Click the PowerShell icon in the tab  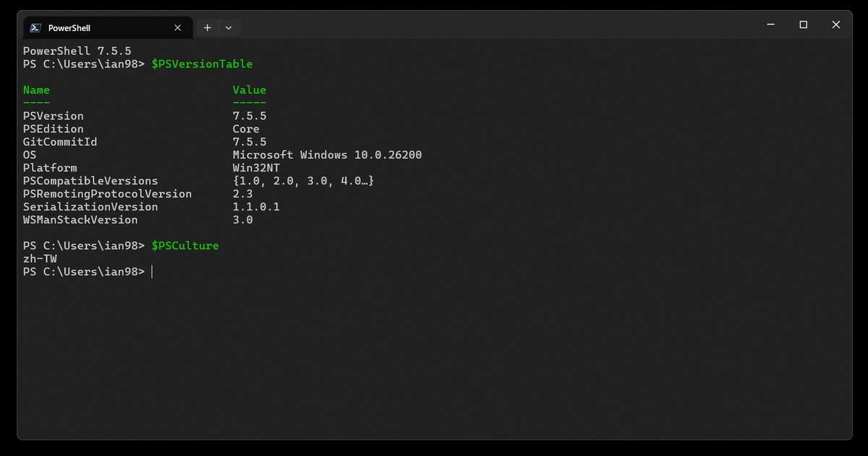(x=35, y=28)
